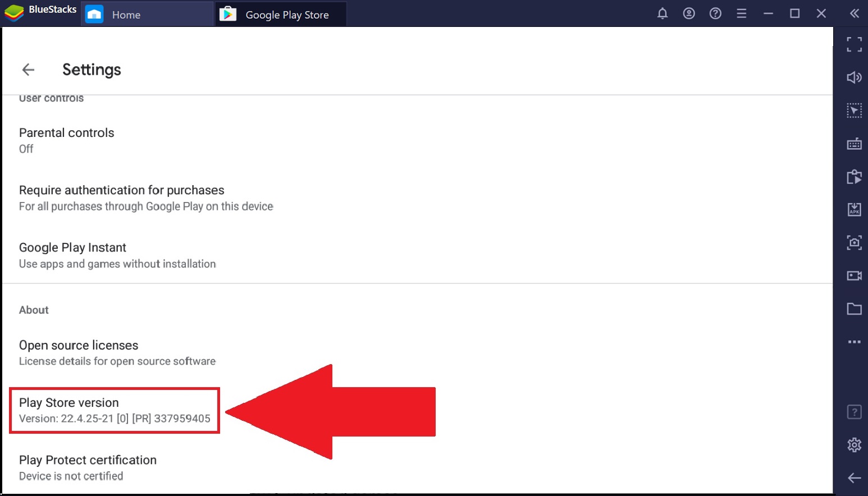Click the sidebar back arrow
The height and width of the screenshot is (496, 868).
click(x=854, y=478)
